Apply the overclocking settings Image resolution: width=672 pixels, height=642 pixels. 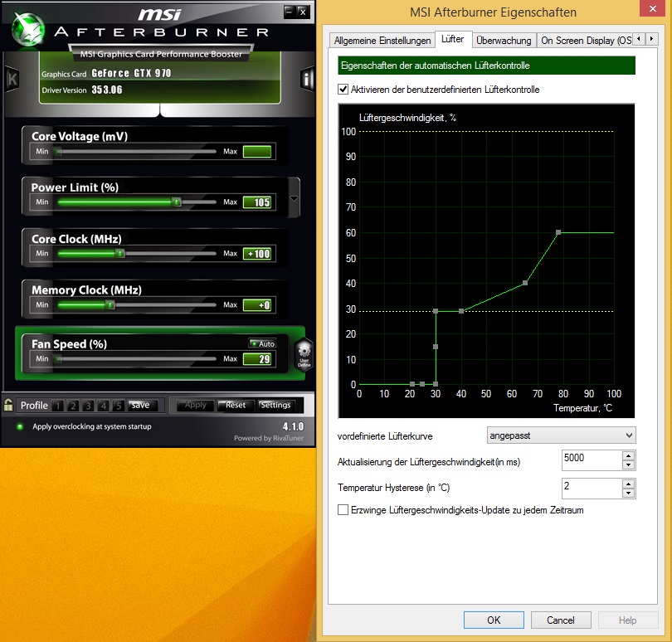coord(196,405)
